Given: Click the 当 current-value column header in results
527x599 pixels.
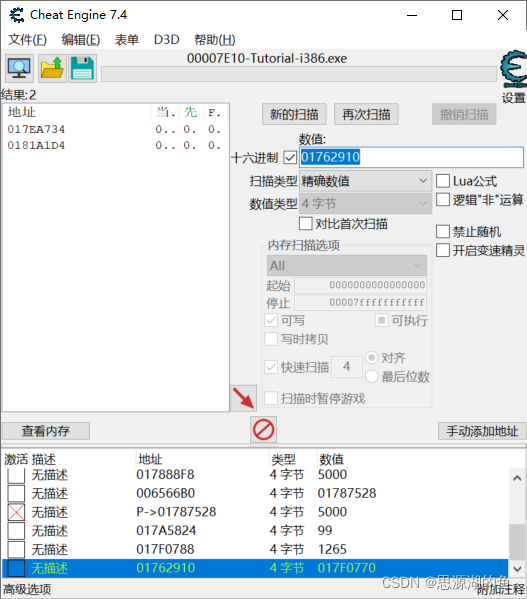Looking at the screenshot, I should (165, 112).
